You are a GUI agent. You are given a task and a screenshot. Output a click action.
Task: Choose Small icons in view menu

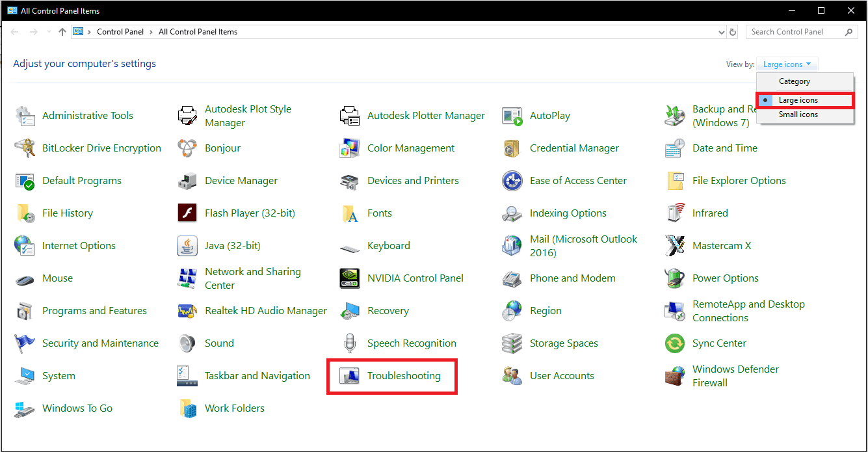pos(805,114)
